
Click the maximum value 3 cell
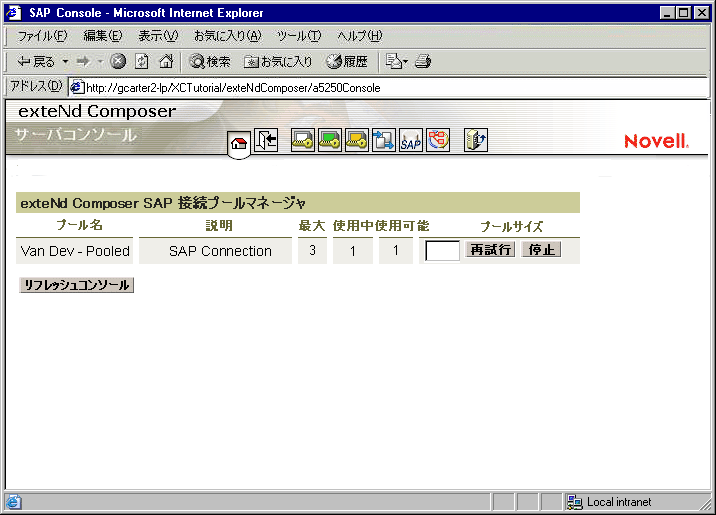(312, 250)
